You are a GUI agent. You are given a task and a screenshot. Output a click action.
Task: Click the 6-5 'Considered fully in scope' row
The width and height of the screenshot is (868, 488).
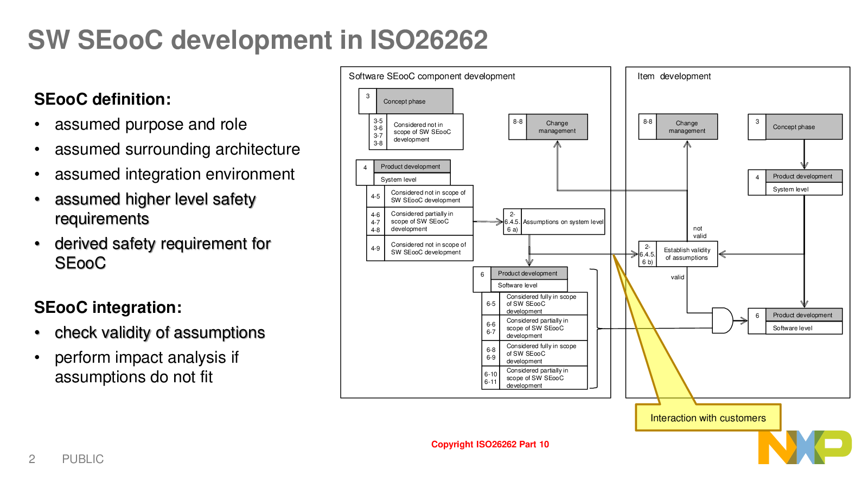click(535, 304)
